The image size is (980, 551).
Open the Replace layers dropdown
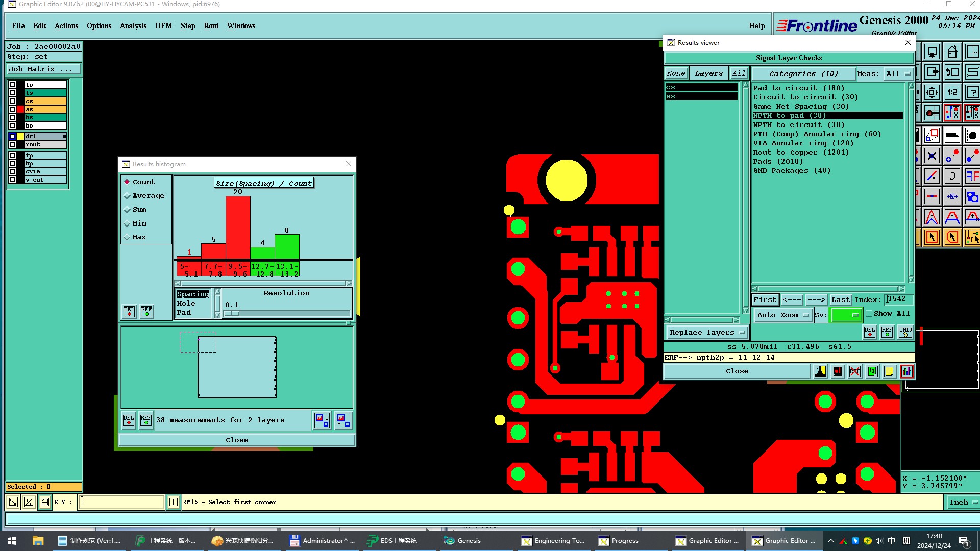pyautogui.click(x=706, y=333)
